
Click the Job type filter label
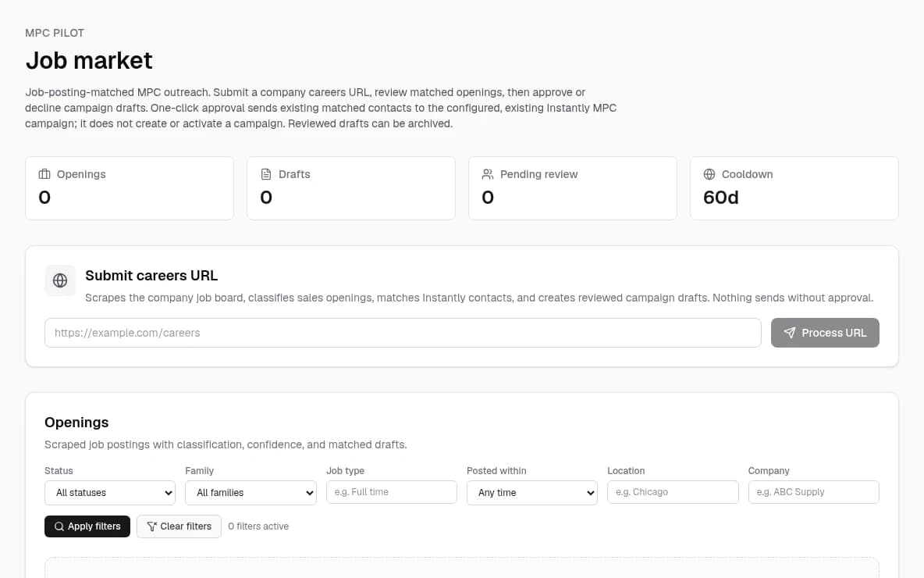coord(345,471)
